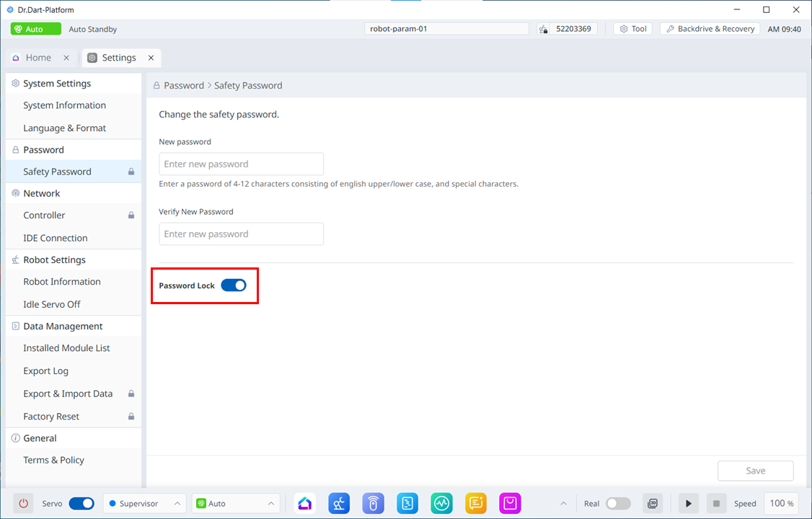Click the Save button
The height and width of the screenshot is (519, 812).
[x=755, y=471]
